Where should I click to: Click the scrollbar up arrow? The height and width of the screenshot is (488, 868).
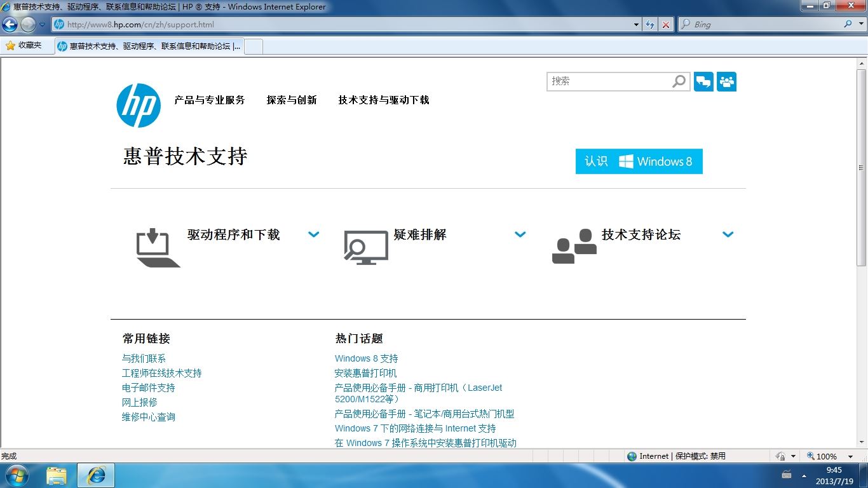tap(862, 63)
